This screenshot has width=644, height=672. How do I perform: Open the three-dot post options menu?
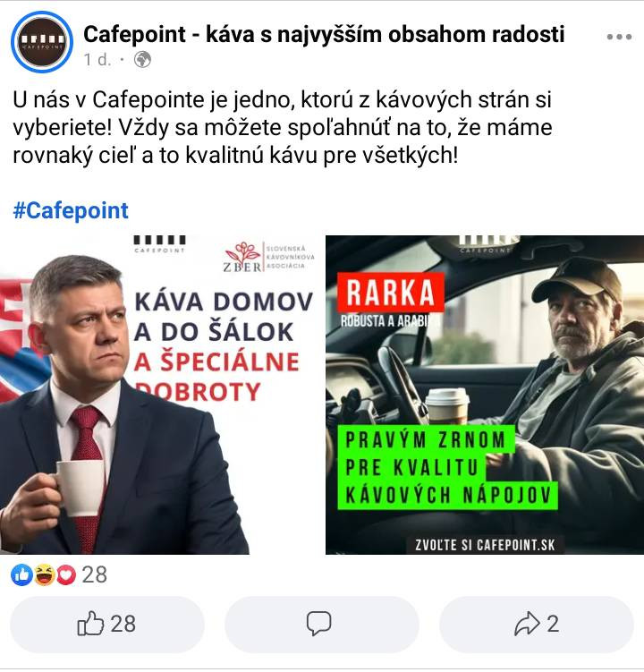coord(619,37)
